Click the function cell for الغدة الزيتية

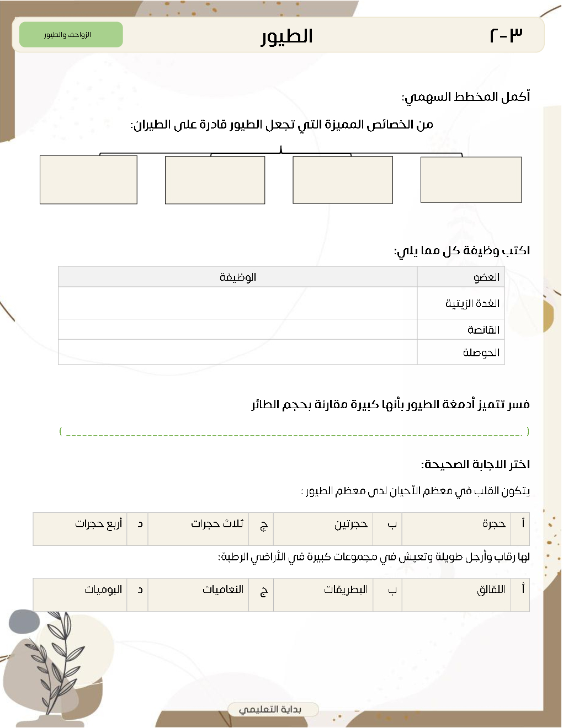click(237, 303)
